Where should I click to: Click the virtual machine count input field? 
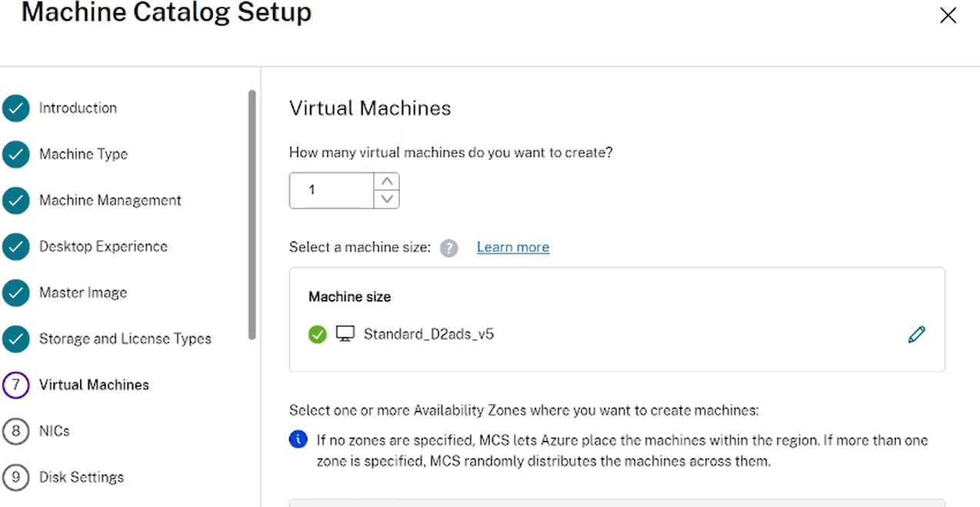coord(331,190)
